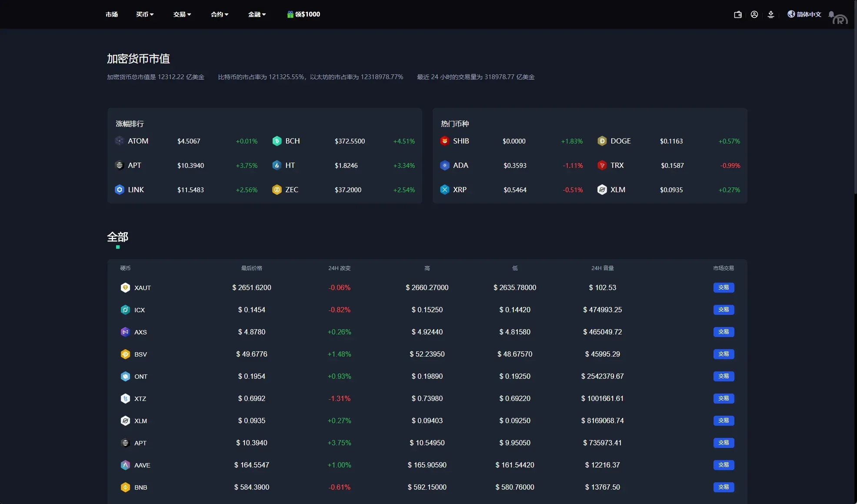Click the DOGE coin icon

pyautogui.click(x=602, y=141)
